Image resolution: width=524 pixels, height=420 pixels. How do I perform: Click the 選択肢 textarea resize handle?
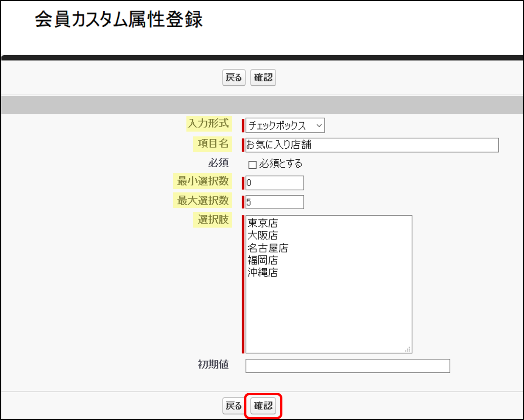[408, 349]
